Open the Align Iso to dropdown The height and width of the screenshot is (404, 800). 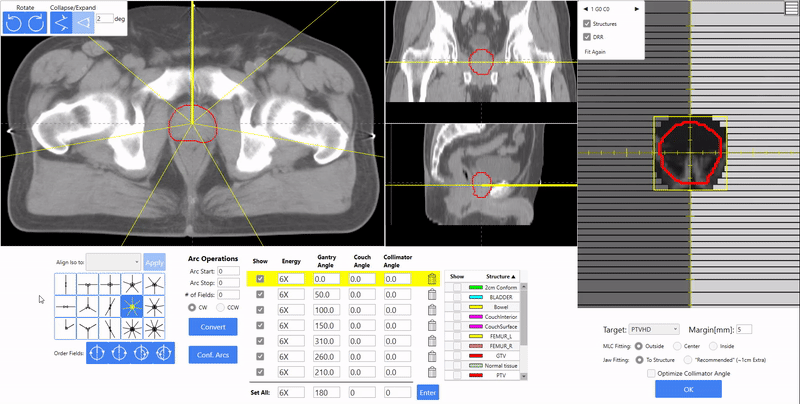112,260
